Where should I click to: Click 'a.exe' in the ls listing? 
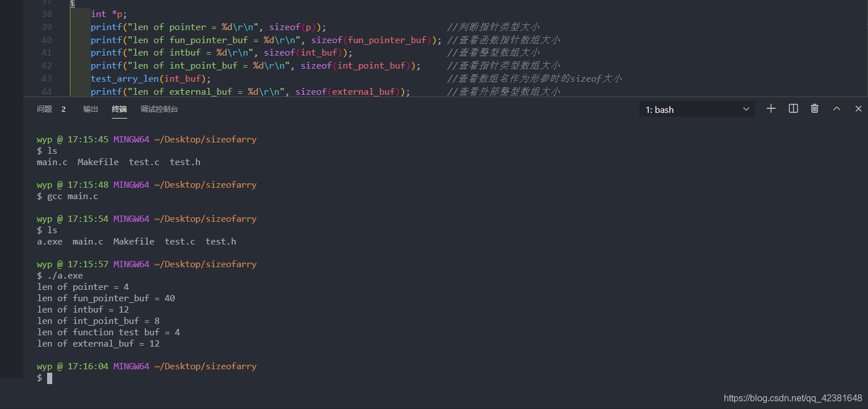point(49,242)
